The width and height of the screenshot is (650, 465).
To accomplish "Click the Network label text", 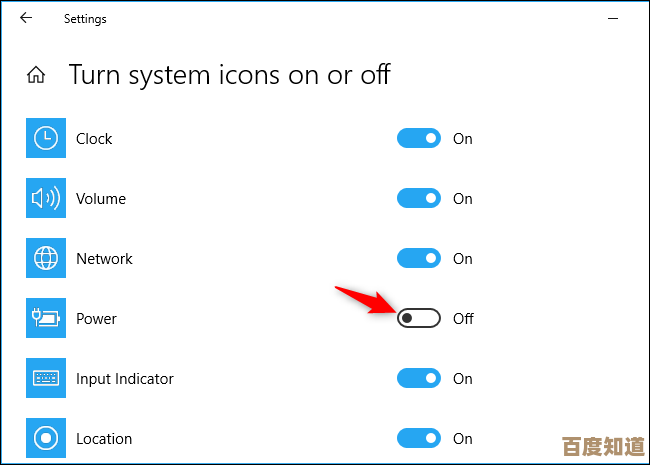I will [104, 259].
